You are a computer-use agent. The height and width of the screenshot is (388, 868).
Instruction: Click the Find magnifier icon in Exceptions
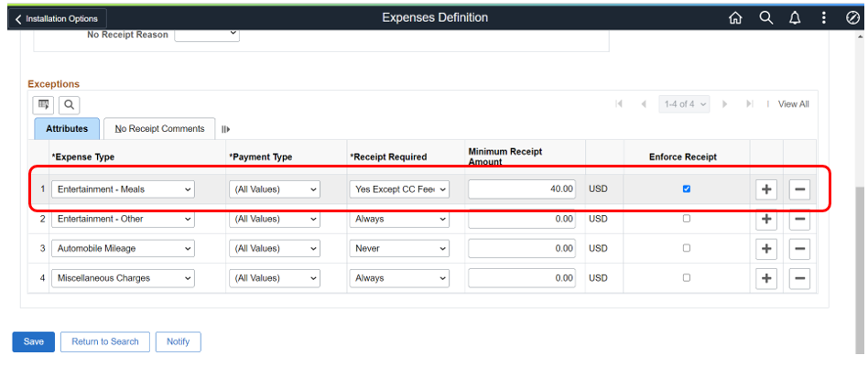(70, 105)
